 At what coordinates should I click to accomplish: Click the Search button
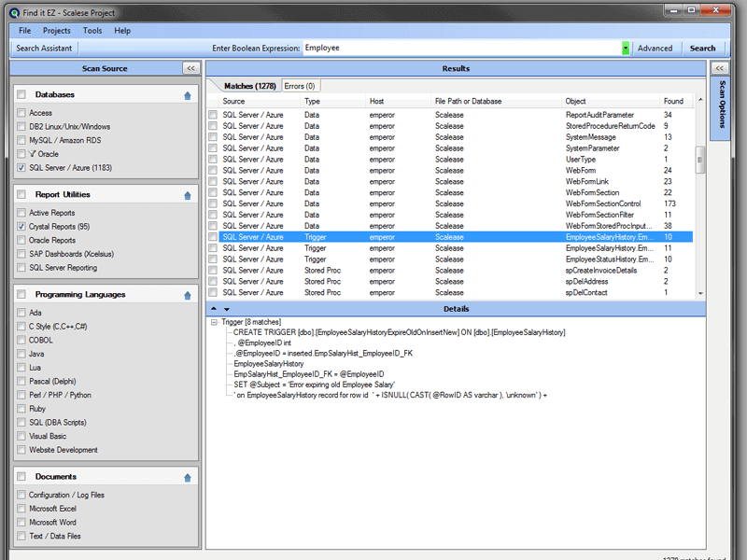tap(702, 49)
